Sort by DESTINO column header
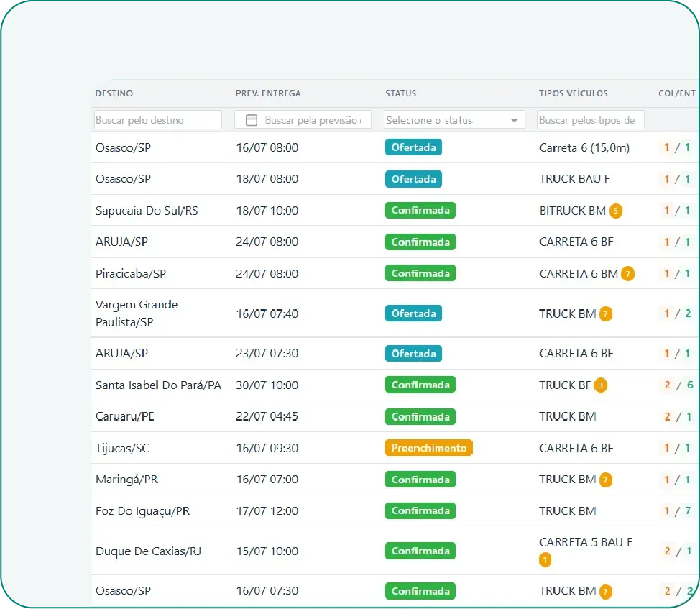This screenshot has height=609, width=700. coord(114,93)
